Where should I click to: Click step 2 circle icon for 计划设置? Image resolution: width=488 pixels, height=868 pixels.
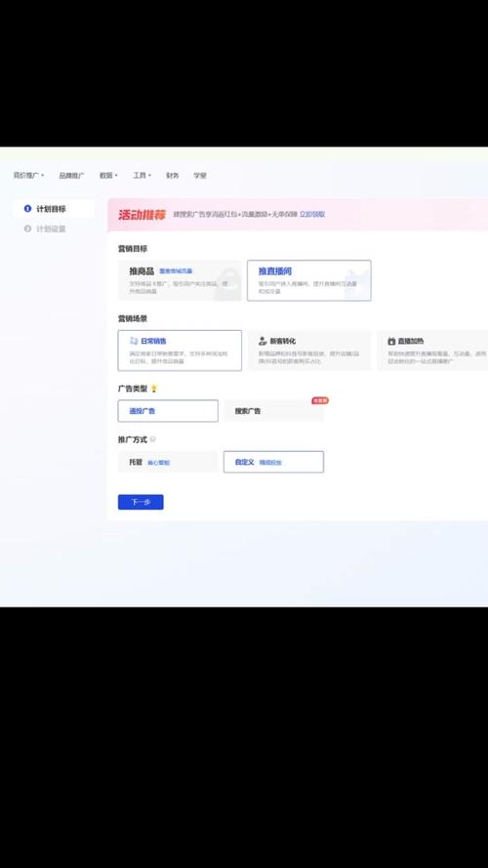pos(27,228)
